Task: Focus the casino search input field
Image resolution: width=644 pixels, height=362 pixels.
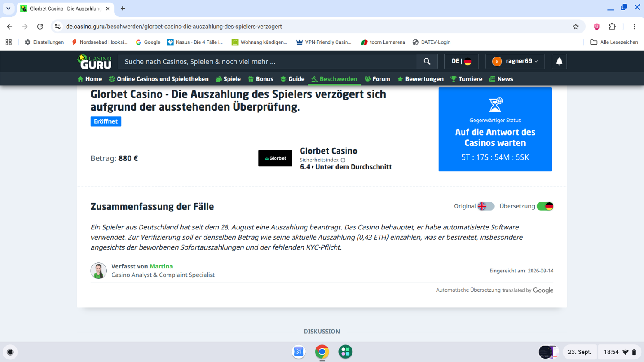Action: [x=267, y=62]
